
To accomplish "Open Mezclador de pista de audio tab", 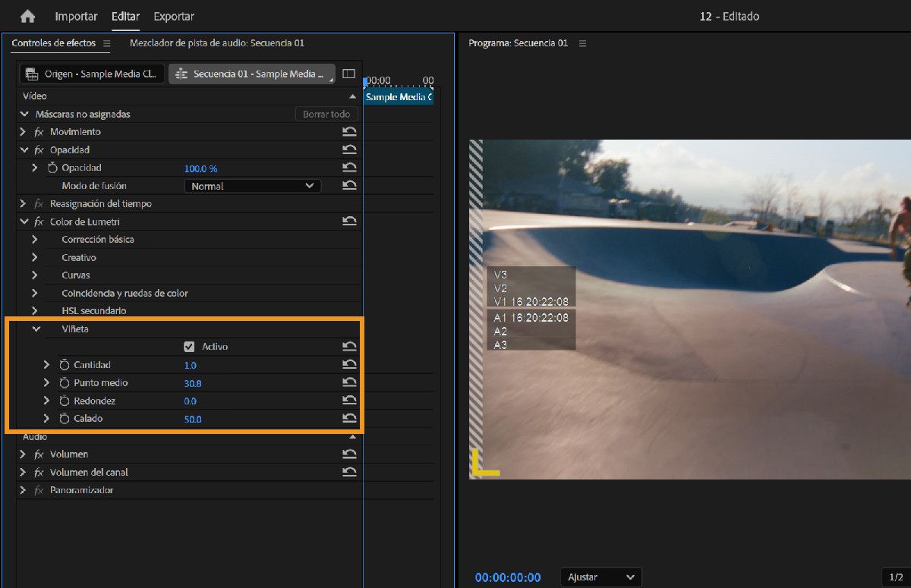I will point(217,43).
